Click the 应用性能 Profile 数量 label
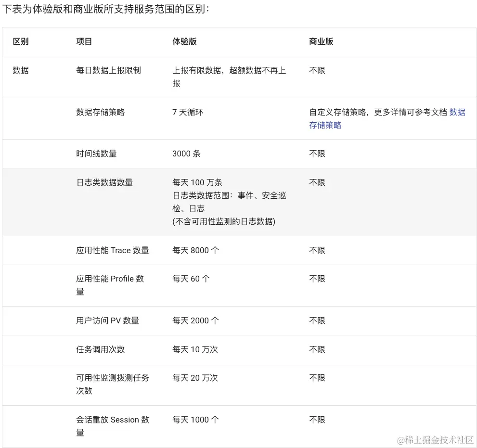The width and height of the screenshot is (477, 448). pyautogui.click(x=110, y=285)
